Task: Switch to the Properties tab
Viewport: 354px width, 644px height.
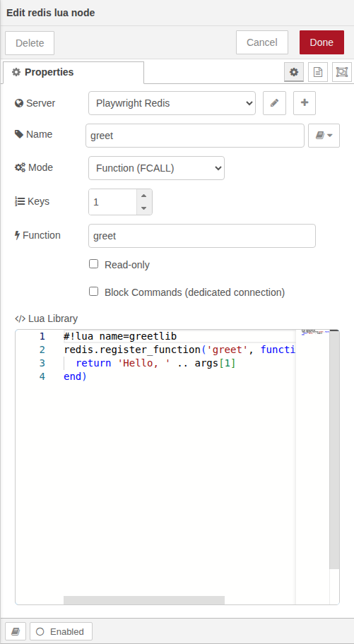Action: point(73,72)
